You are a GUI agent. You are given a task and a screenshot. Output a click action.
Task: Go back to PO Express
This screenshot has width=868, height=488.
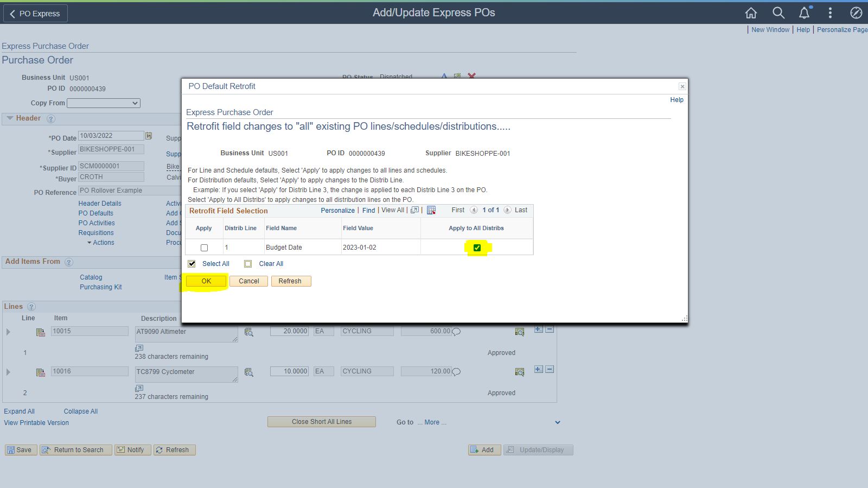(x=35, y=14)
